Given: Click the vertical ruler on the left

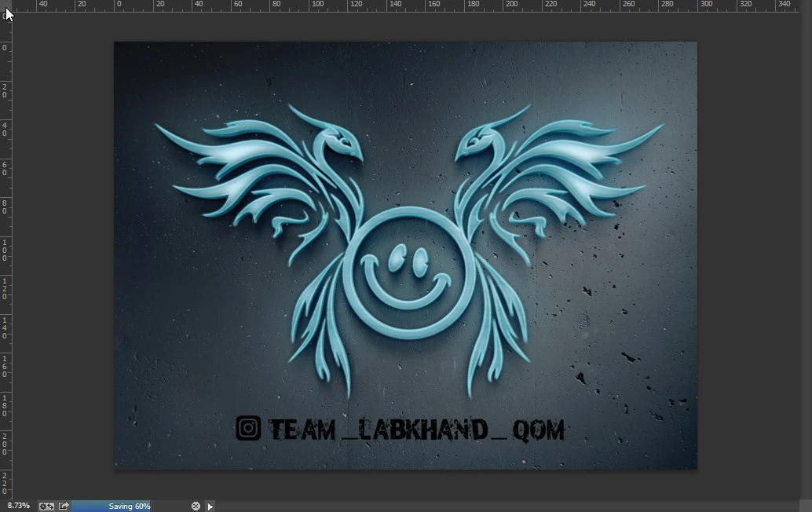Looking at the screenshot, I should tap(5, 256).
